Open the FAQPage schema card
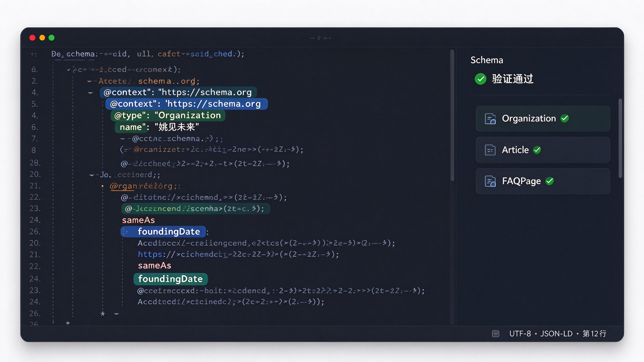 click(543, 181)
